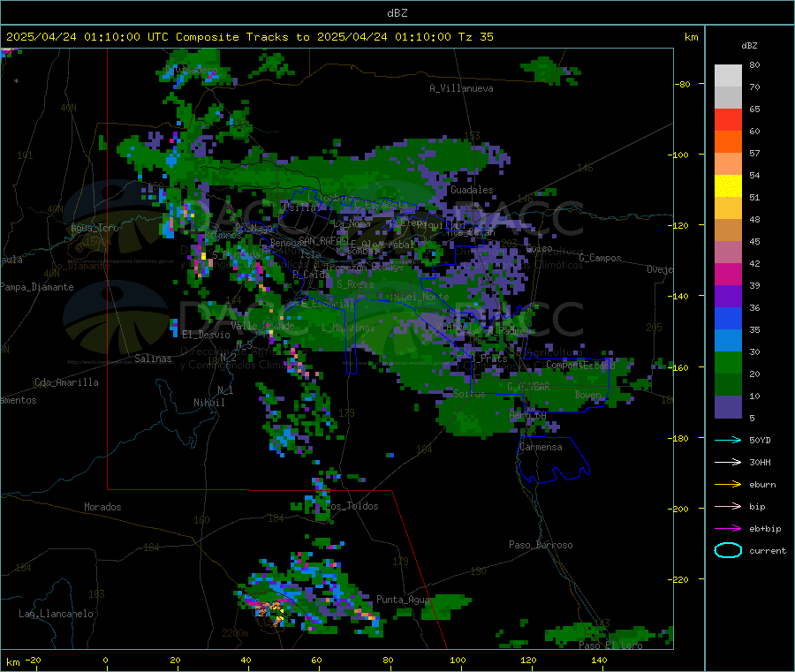The image size is (795, 672).
Task: Click the Guadales map label
Action: click(x=472, y=190)
